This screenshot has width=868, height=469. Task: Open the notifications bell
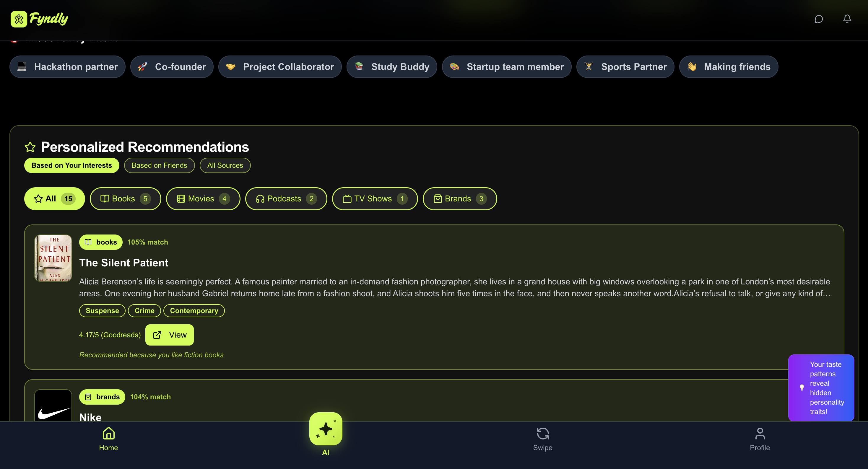[847, 19]
